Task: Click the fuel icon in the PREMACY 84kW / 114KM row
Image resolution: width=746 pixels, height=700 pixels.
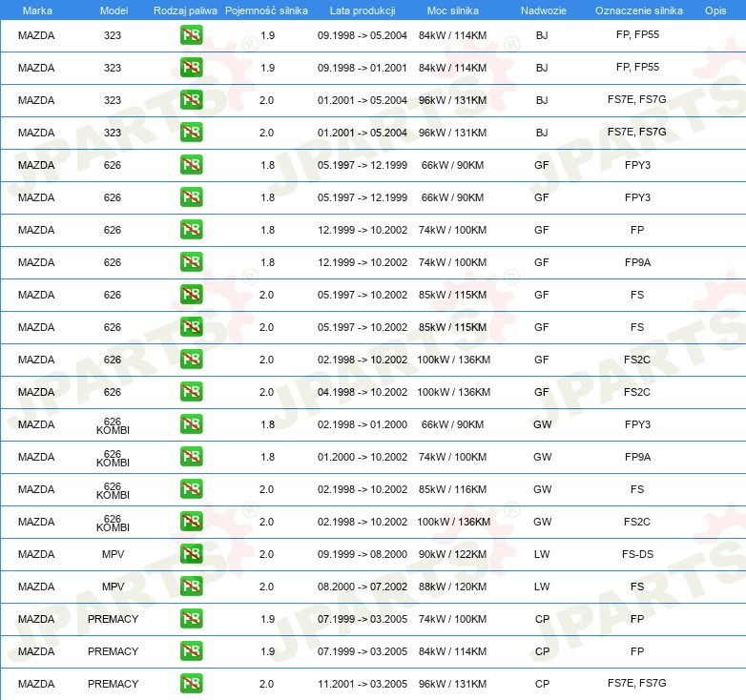Action: coord(191,651)
